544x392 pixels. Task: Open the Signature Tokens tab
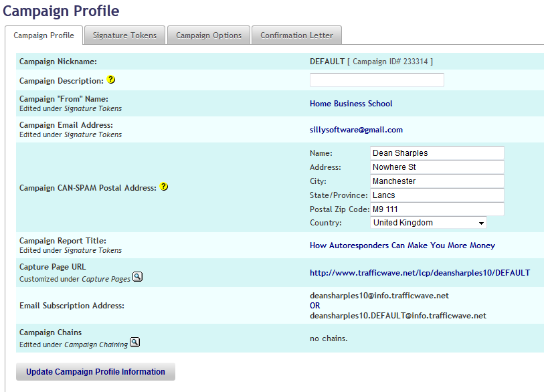coord(125,35)
